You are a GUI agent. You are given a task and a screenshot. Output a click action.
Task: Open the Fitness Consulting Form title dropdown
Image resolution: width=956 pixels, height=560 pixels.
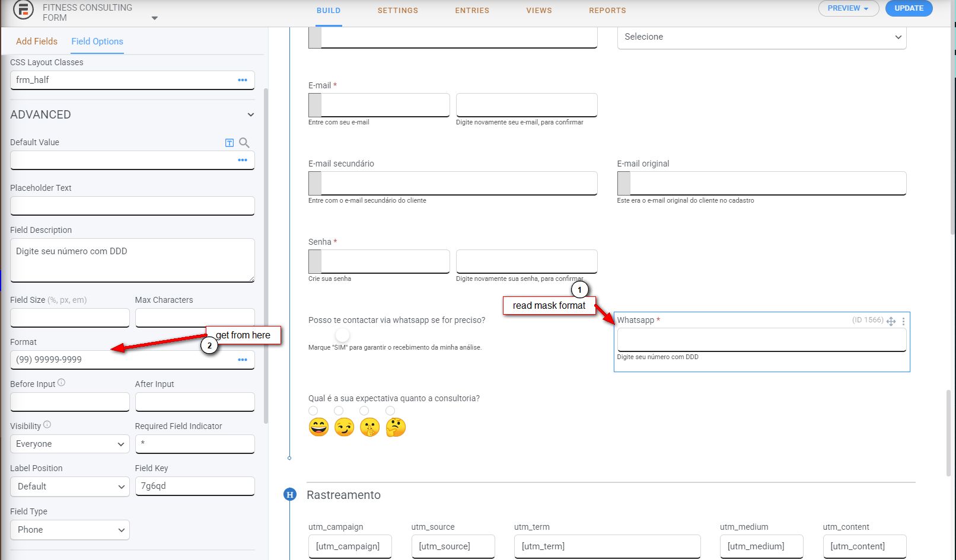(155, 18)
